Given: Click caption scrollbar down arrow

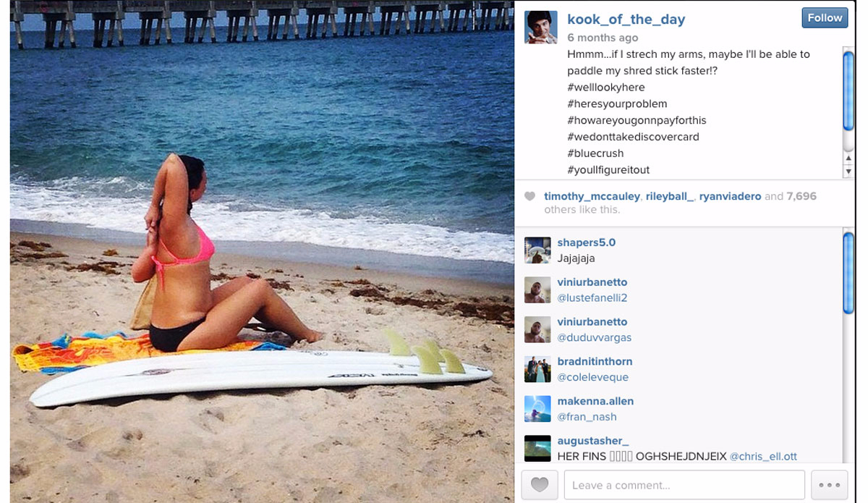Looking at the screenshot, I should pyautogui.click(x=848, y=171).
